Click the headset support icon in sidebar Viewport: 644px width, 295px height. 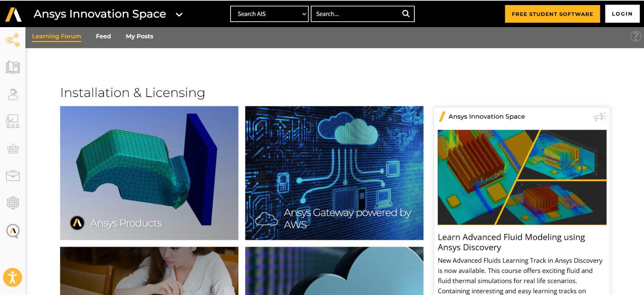click(13, 94)
